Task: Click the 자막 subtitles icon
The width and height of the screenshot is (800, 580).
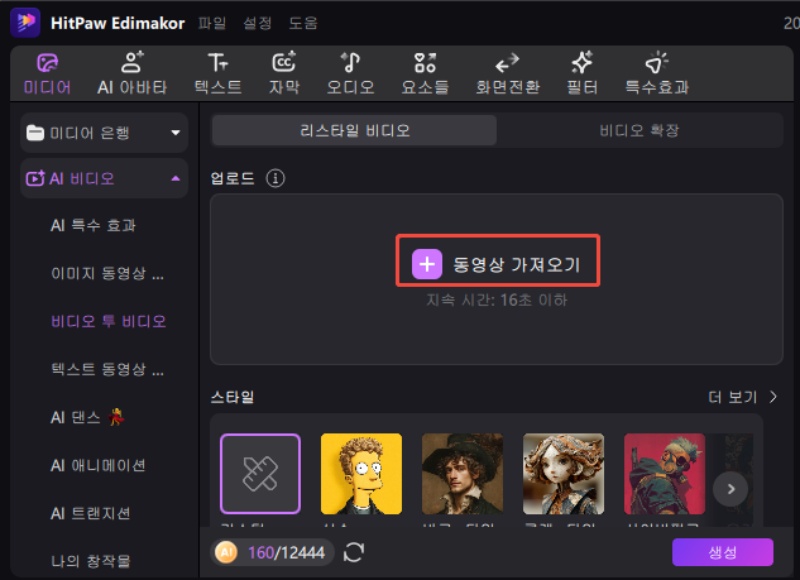Action: tap(284, 70)
